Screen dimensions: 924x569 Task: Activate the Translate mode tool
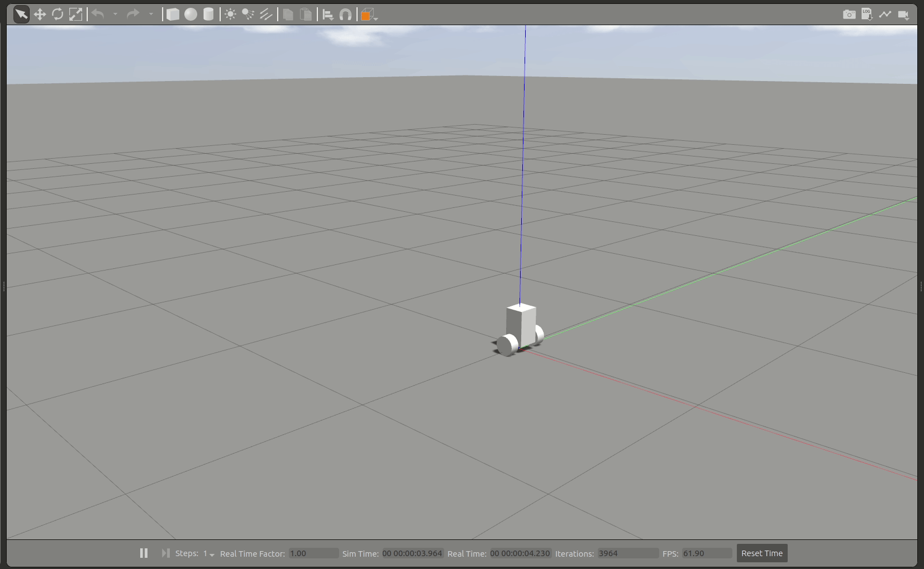(40, 15)
